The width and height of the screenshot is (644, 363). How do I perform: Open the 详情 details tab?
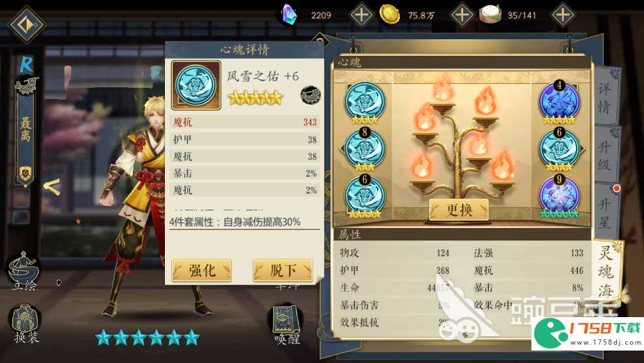(x=605, y=96)
